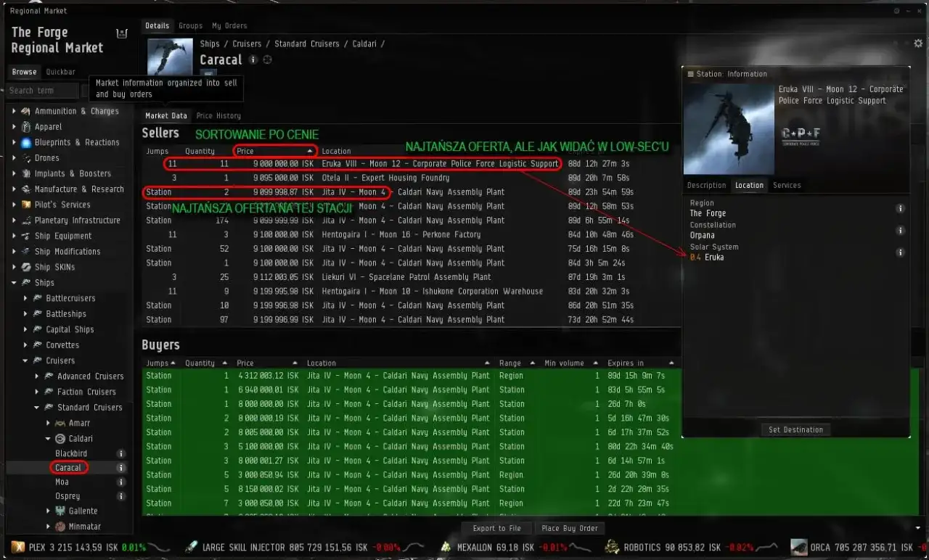Click the Place Buy Order button
The width and height of the screenshot is (929, 560).
pyautogui.click(x=570, y=528)
